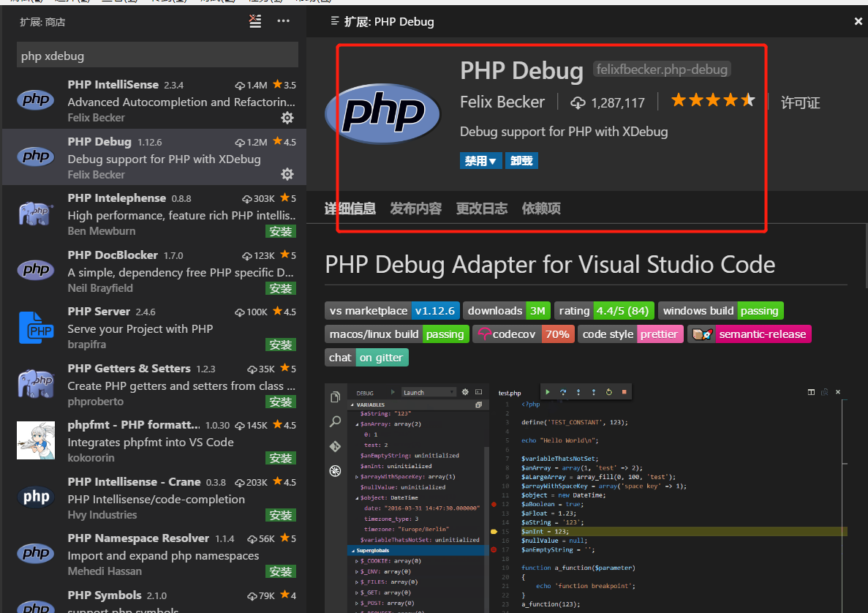Switch to the 更改日志 tab

point(482,208)
